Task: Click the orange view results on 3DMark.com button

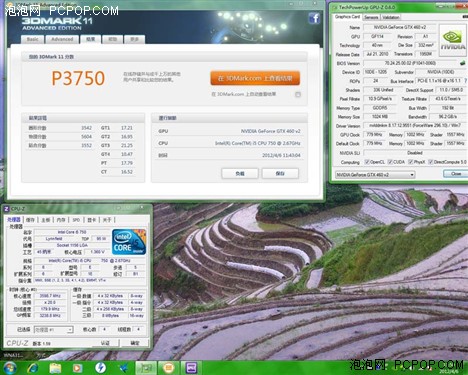Action: [x=255, y=78]
